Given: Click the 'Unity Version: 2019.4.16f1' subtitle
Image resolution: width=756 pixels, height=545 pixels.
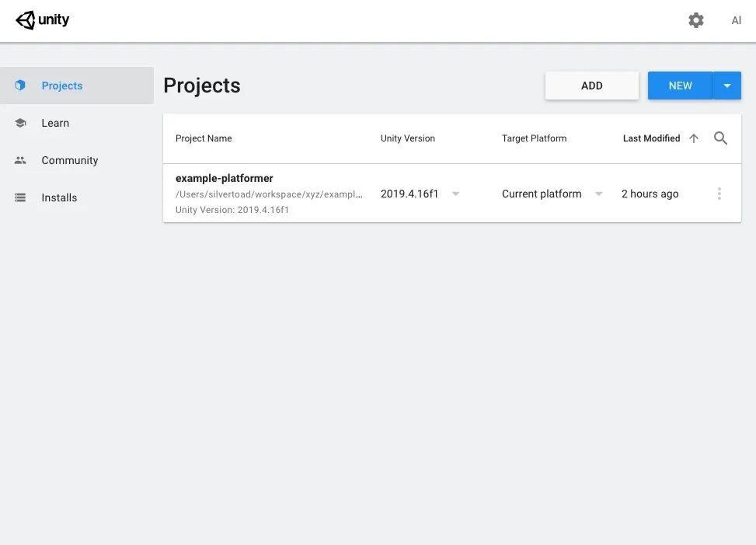Looking at the screenshot, I should (232, 210).
